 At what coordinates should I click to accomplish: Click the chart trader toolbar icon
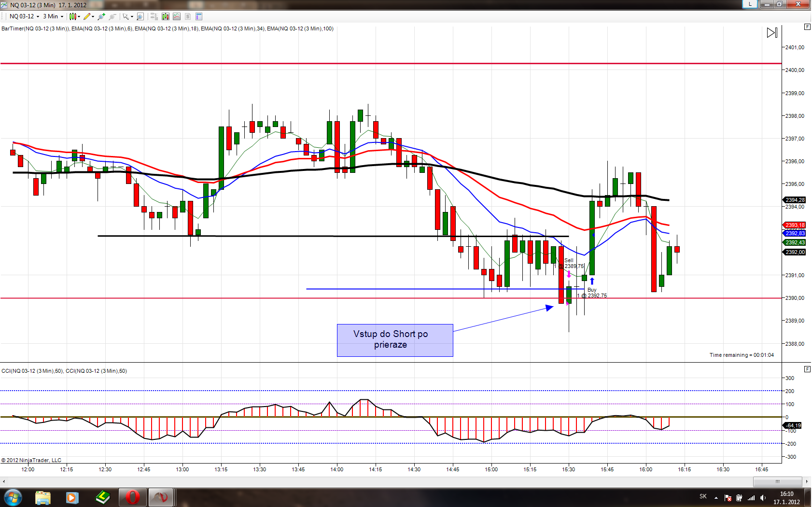pyautogui.click(x=154, y=16)
